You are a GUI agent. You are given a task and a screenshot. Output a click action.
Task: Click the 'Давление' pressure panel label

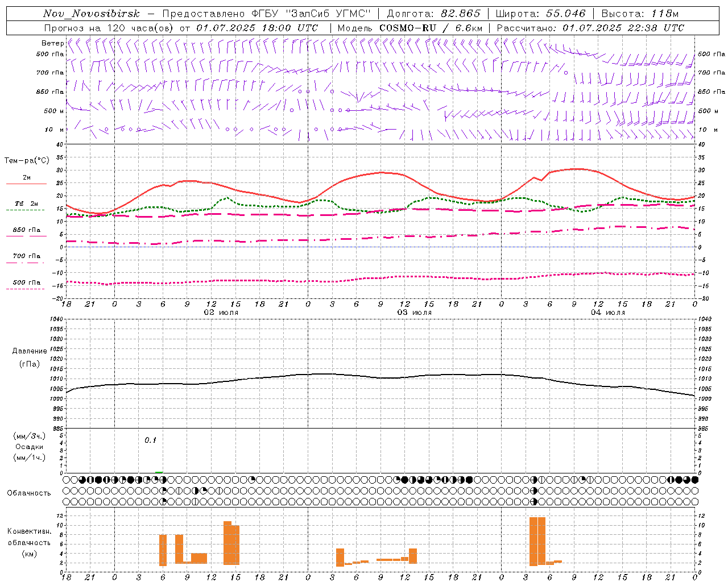[30, 351]
